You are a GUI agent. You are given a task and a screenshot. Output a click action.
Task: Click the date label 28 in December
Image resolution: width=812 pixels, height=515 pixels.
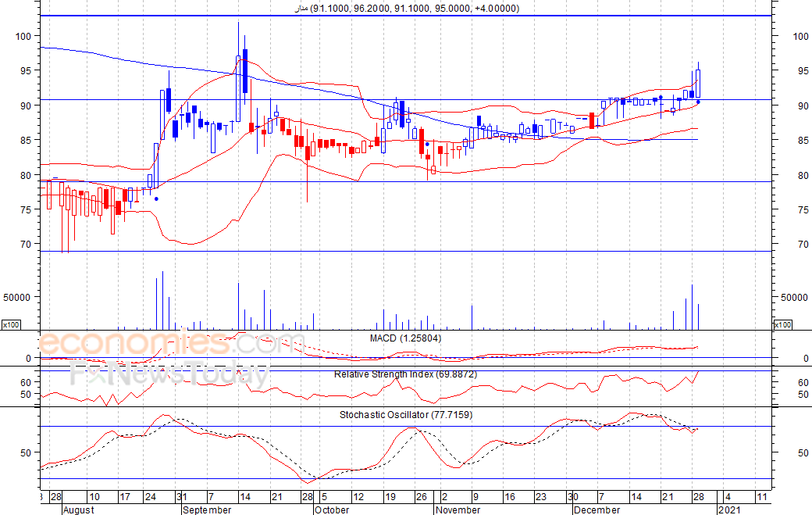[x=698, y=497]
